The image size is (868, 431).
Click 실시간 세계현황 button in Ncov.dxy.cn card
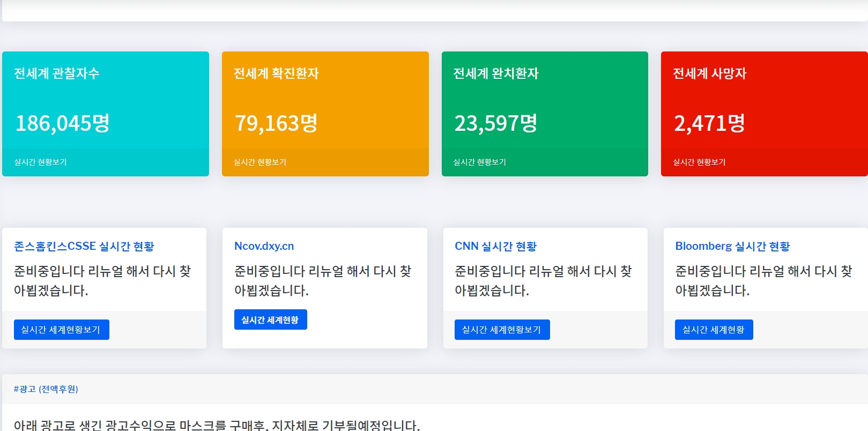(x=271, y=319)
